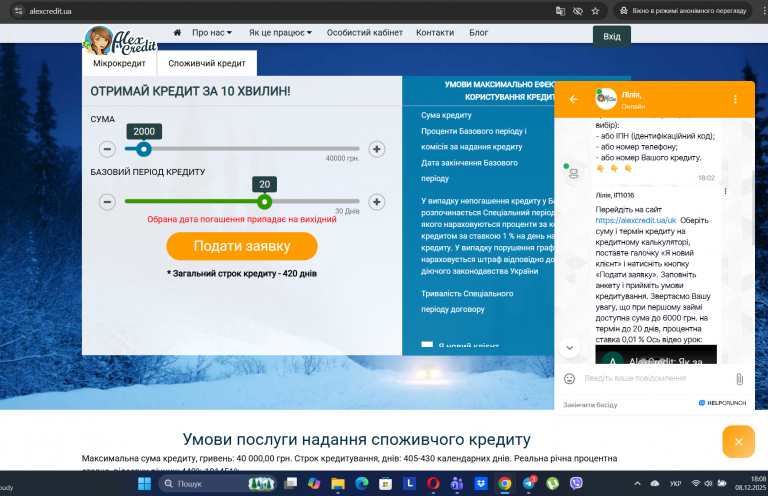Decrease credit period with minus button
This screenshot has width=768, height=496.
[107, 202]
